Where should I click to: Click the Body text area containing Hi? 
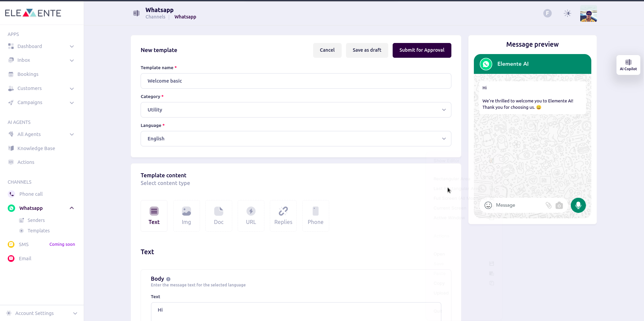coord(296,312)
